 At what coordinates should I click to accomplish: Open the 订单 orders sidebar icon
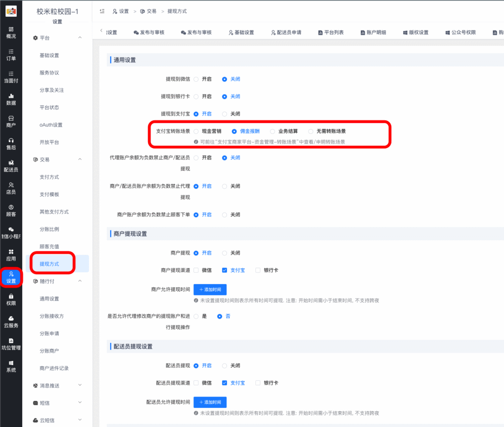coord(11,54)
